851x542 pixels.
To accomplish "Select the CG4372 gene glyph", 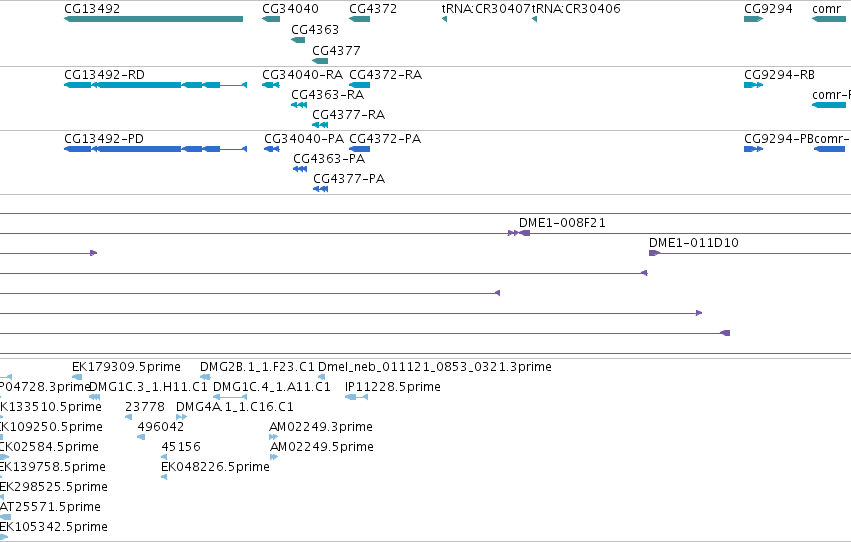I will 359,19.
